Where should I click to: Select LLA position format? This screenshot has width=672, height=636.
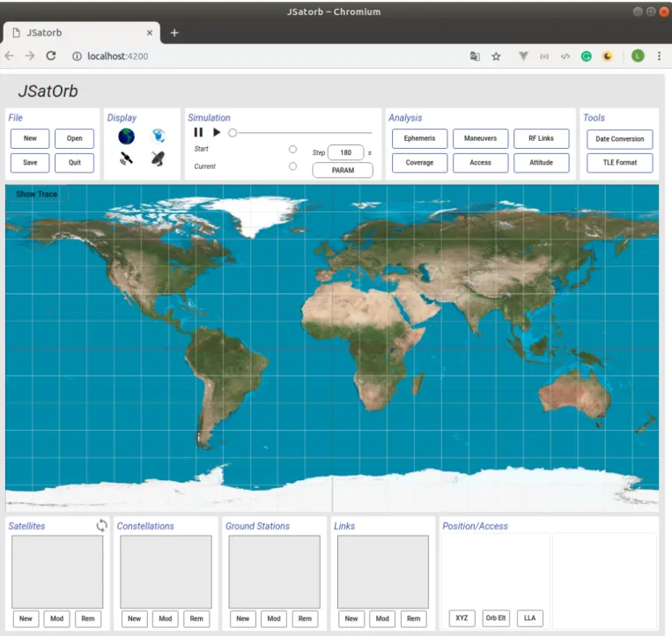(529, 618)
